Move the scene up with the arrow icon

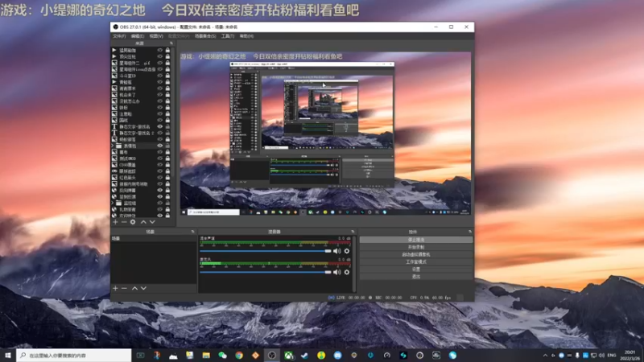134,288
